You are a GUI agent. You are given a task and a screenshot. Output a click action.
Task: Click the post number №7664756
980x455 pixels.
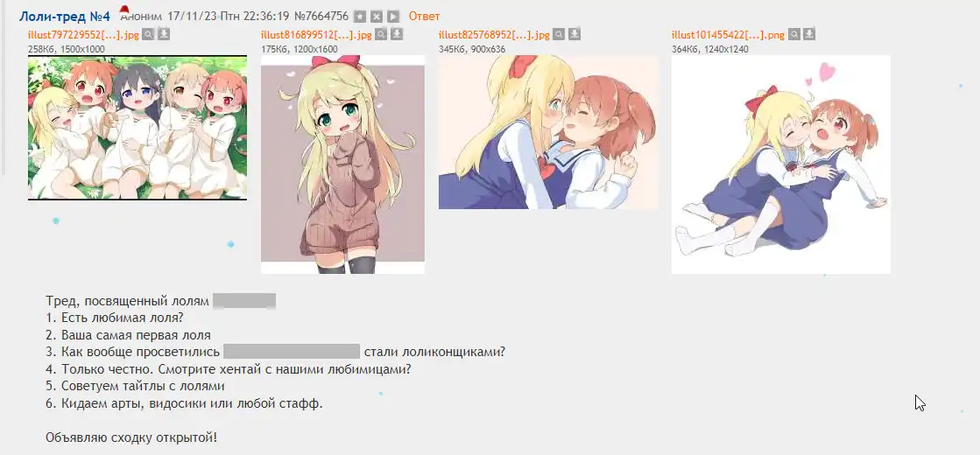[x=321, y=17]
